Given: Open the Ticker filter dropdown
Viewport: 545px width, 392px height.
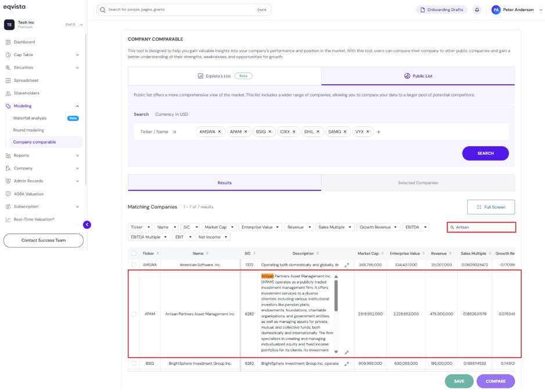Looking at the screenshot, I should pyautogui.click(x=140, y=227).
